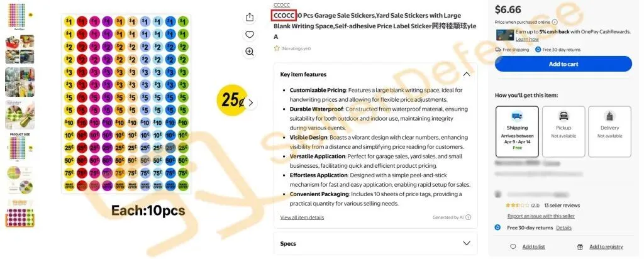The height and width of the screenshot is (259, 644).
Task: Open the PRODUCT SIZE thumbnail image
Action: (x=19, y=147)
